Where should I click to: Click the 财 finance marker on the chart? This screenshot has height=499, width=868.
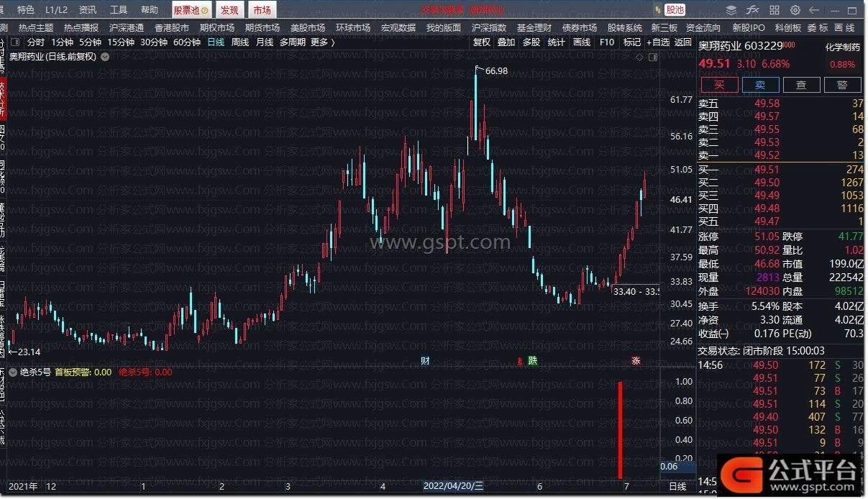click(425, 361)
